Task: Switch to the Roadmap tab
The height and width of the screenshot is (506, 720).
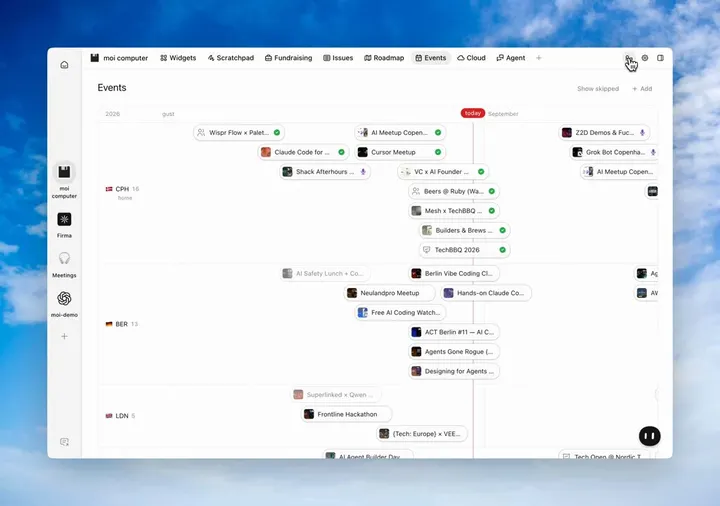Action: pyautogui.click(x=384, y=58)
